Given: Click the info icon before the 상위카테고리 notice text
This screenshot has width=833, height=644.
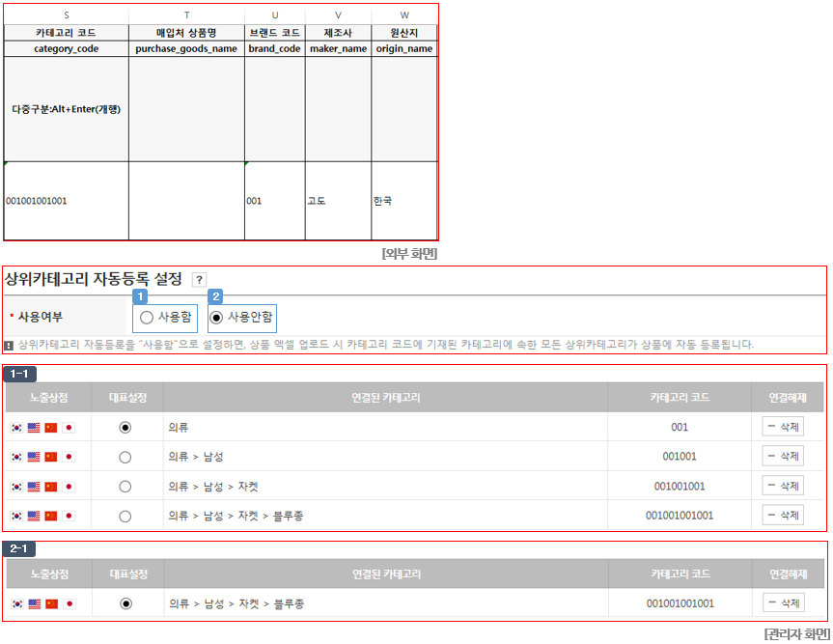Looking at the screenshot, I should point(9,346).
